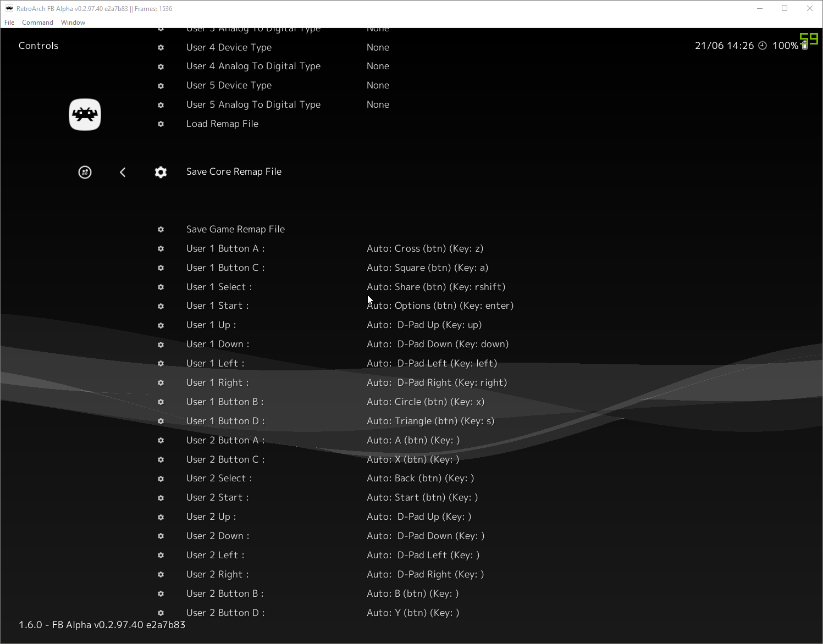Click gear icon beside User 1 Button C
Screen dimensions: 823x644
coord(161,268)
